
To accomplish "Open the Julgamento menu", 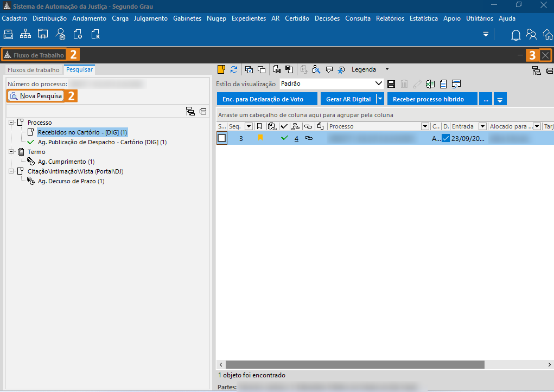I will click(150, 18).
